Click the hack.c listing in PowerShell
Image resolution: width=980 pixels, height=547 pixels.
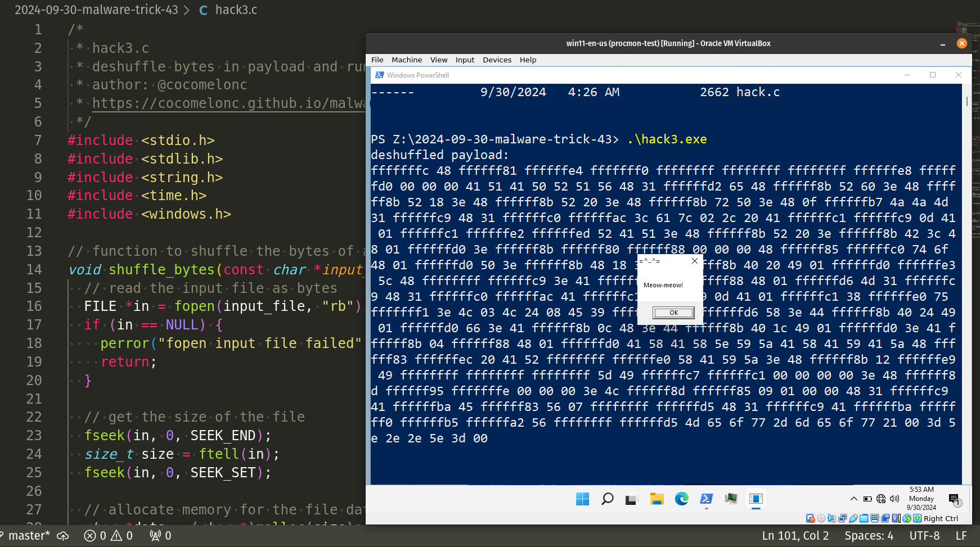[x=758, y=92]
